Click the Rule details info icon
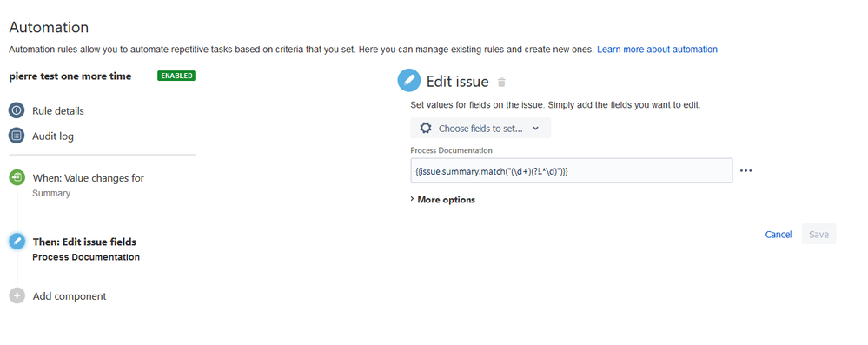The width and height of the screenshot is (868, 345). tap(17, 110)
